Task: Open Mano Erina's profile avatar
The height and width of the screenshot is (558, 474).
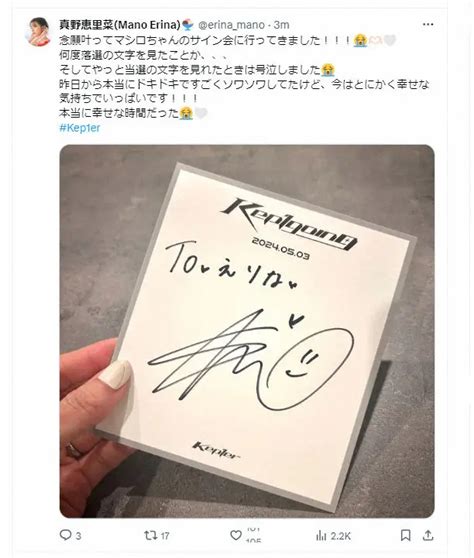Action: tap(38, 32)
